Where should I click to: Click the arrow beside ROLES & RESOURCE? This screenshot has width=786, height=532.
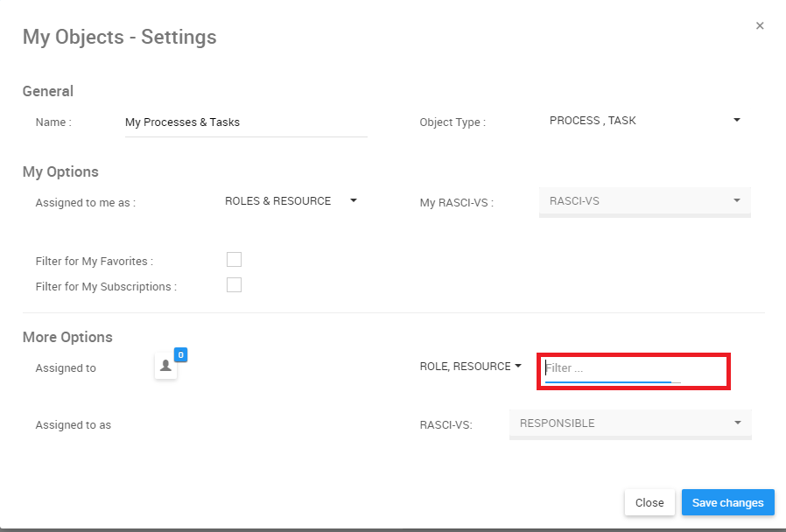(354, 200)
